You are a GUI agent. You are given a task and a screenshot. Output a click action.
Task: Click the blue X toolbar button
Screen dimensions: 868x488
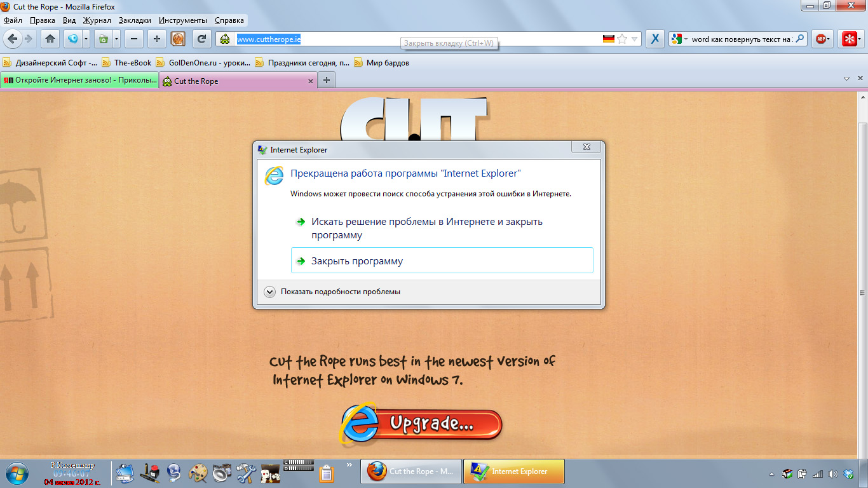pos(655,39)
